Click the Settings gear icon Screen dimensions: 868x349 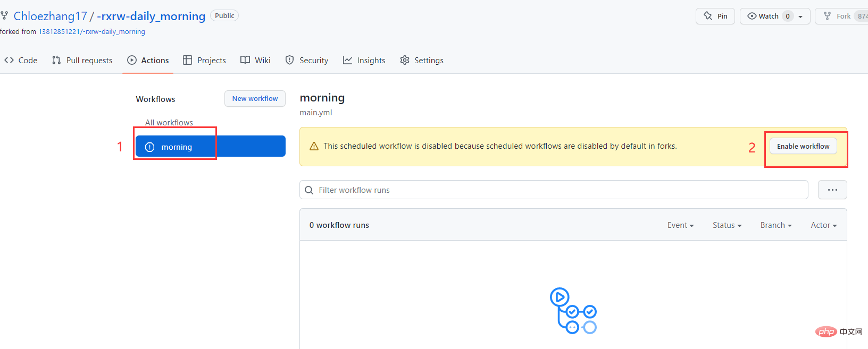405,61
